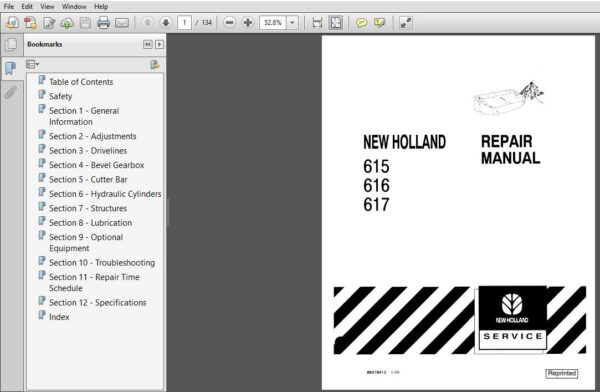The image size is (600, 392).
Task: Click the Combine files toolbar icon
Action: tap(30, 23)
